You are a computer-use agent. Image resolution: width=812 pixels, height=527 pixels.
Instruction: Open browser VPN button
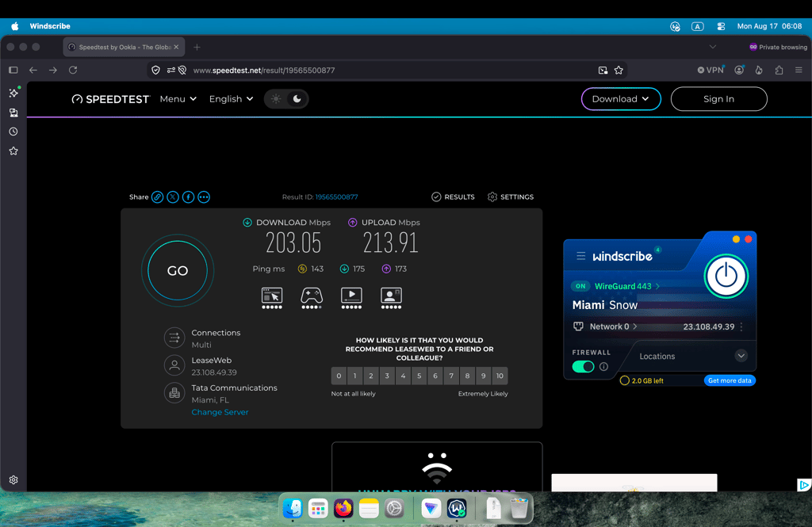[x=710, y=70]
